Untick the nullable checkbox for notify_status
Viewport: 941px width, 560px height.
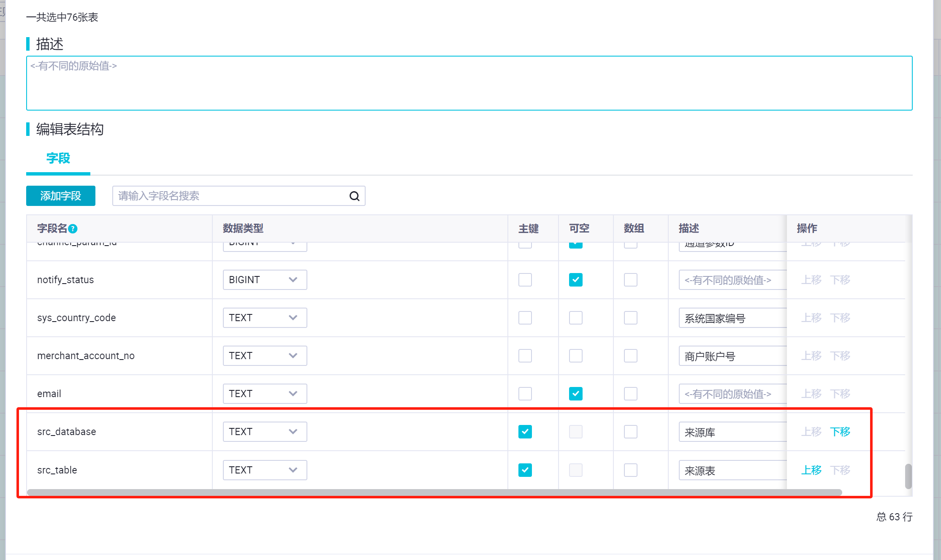coord(575,280)
